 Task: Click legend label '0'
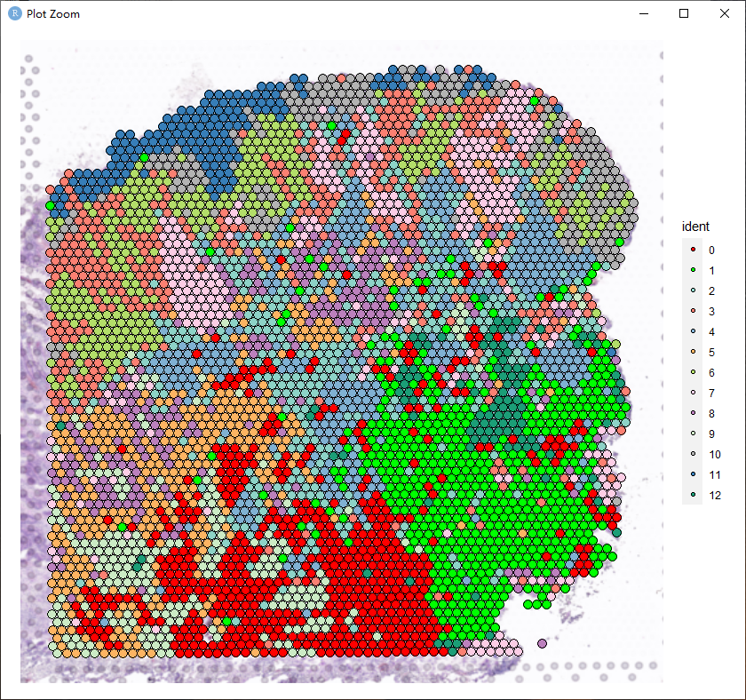(711, 251)
